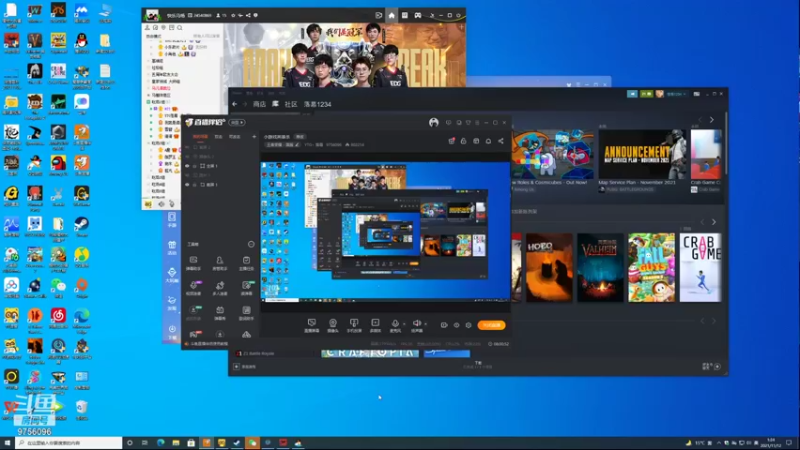The height and width of the screenshot is (450, 800).
Task: Click the microphone icon in streaming app
Action: point(395,323)
